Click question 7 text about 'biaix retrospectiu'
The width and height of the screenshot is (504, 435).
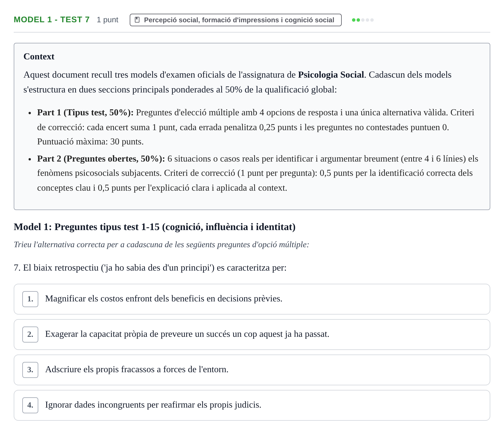pos(150,268)
